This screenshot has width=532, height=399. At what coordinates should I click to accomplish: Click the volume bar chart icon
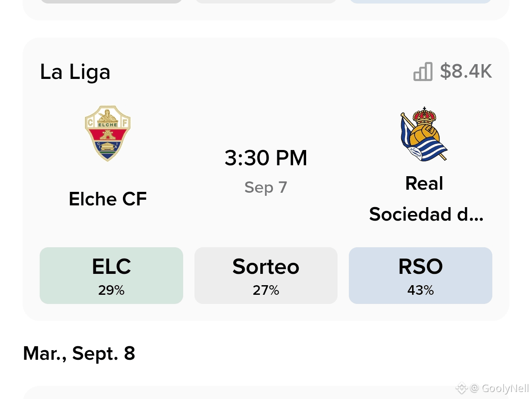(423, 72)
